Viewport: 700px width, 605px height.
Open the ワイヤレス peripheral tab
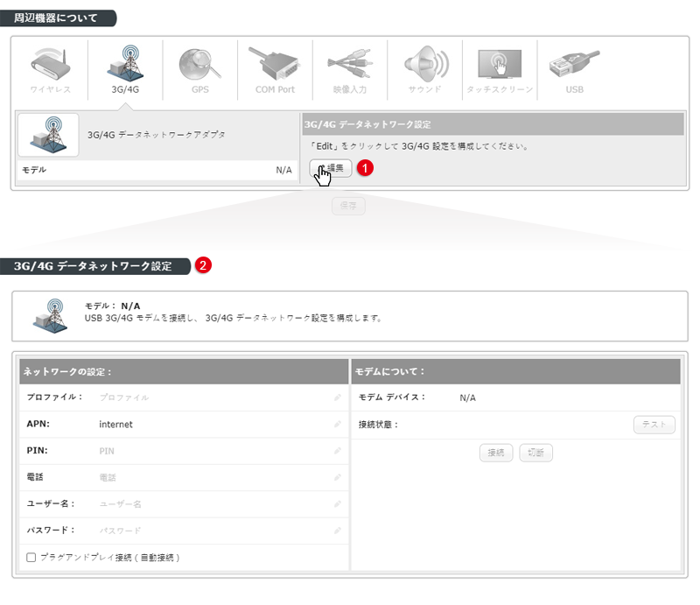coord(51,70)
